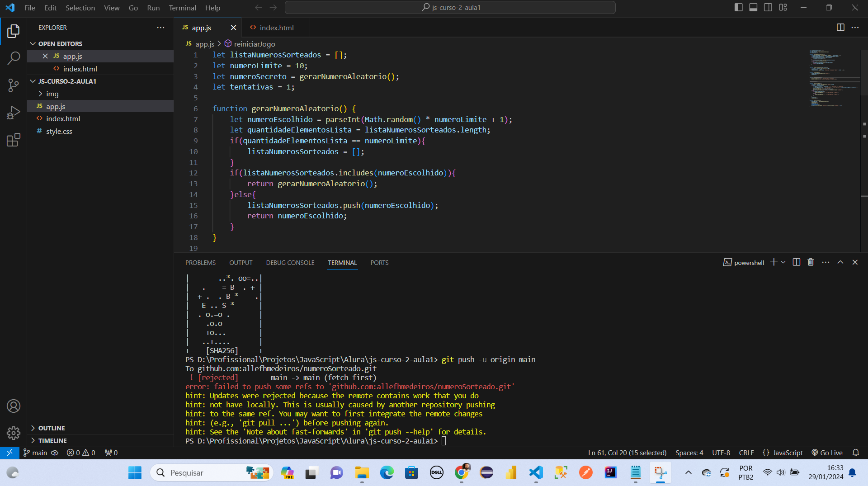Switch to the OUTPUT panel tab
The height and width of the screenshot is (486, 868).
[241, 263]
